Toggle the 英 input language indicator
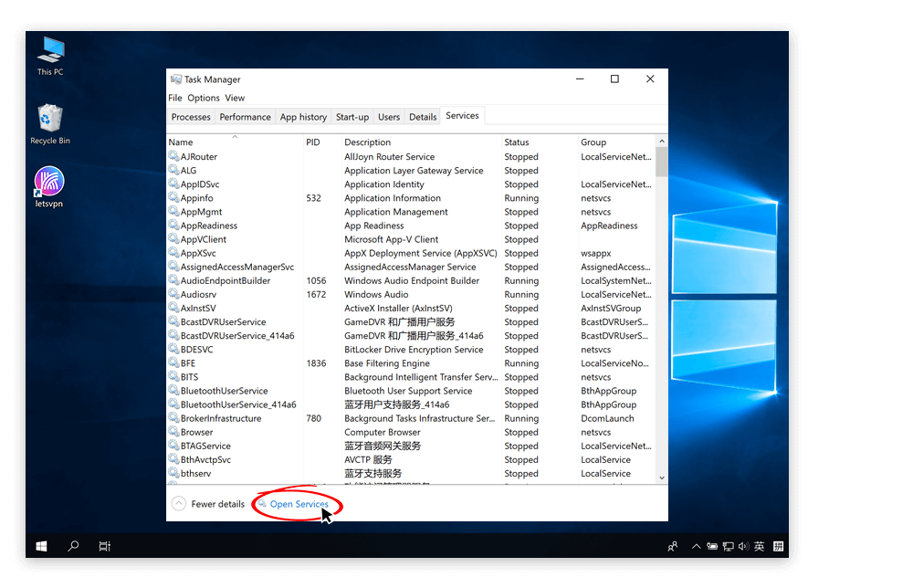The image size is (913, 588). pyautogui.click(x=760, y=547)
